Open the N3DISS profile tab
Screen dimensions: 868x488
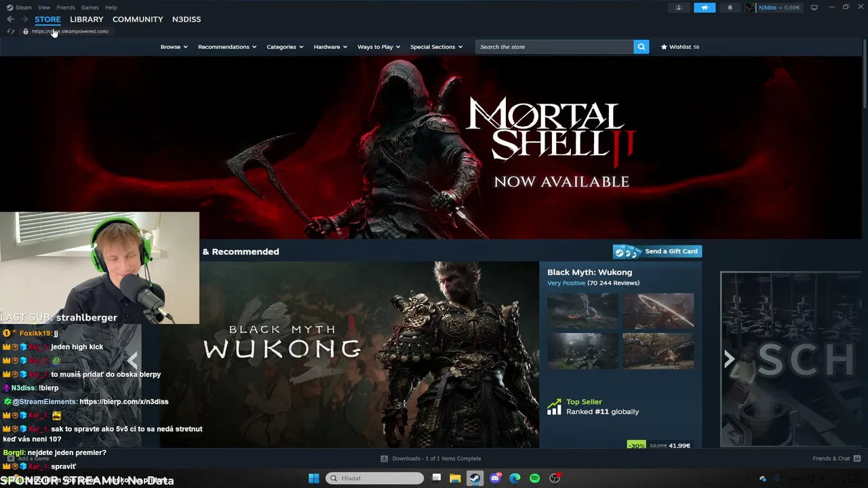(186, 19)
